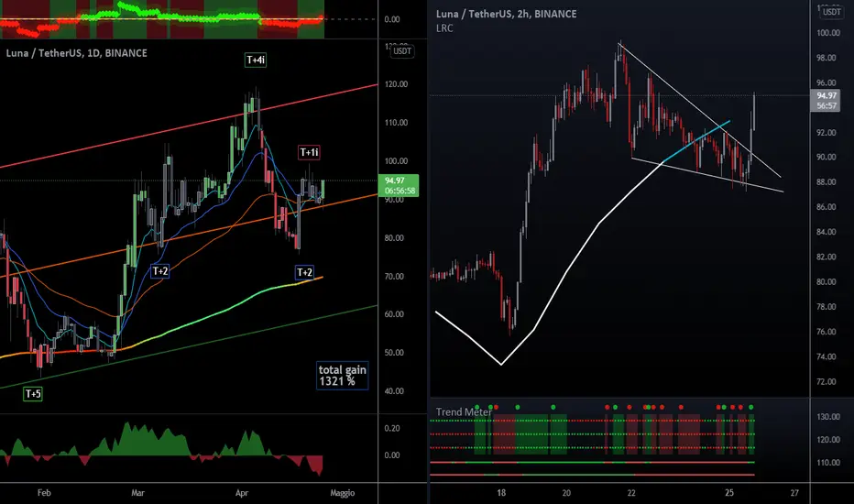Image resolution: width=854 pixels, height=504 pixels.
Task: Click the Luna / TetherUS, 2h, BINANCE title
Action: click(506, 14)
